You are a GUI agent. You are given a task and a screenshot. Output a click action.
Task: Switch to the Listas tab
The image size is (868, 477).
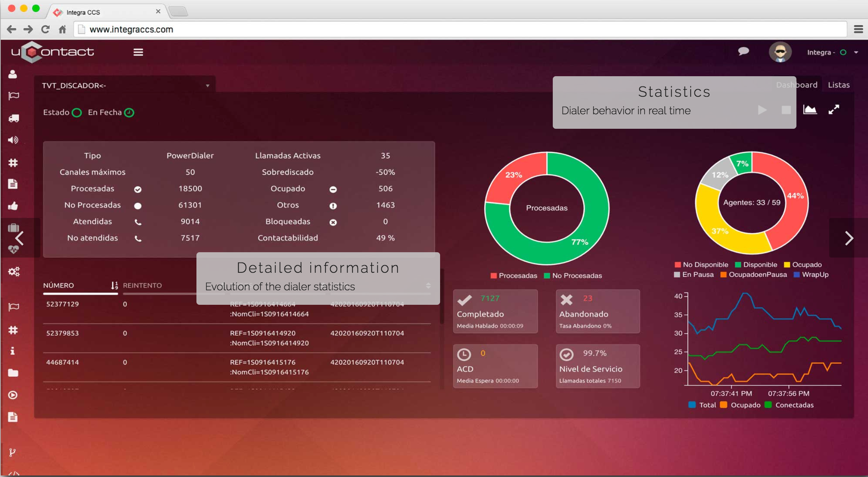pyautogui.click(x=839, y=85)
